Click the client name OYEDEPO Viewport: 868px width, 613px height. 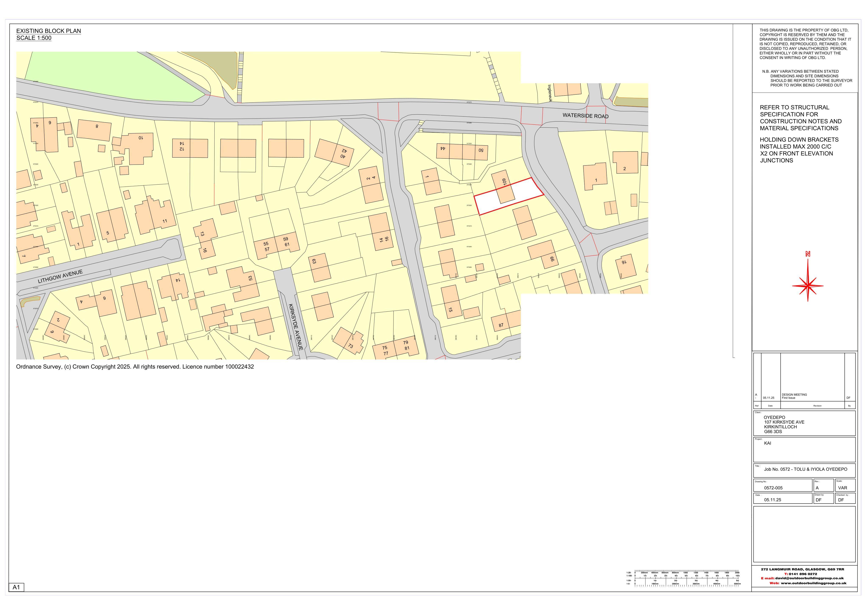click(774, 417)
